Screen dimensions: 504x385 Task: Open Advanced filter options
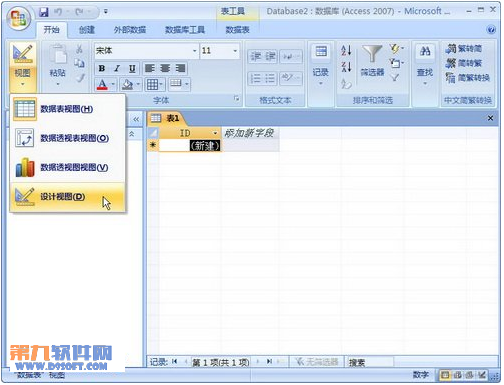[x=396, y=63]
